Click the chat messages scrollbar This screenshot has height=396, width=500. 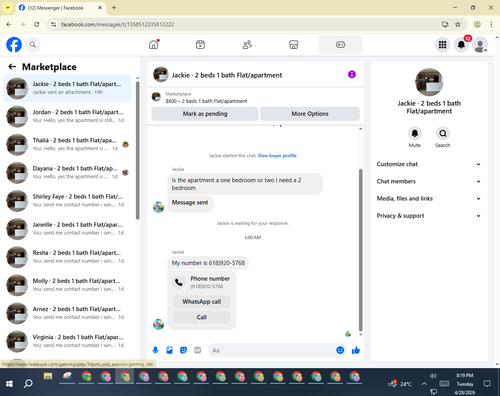point(360,250)
